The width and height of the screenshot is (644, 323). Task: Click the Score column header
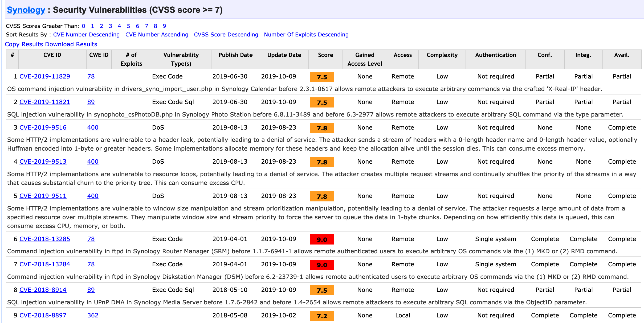tap(325, 55)
